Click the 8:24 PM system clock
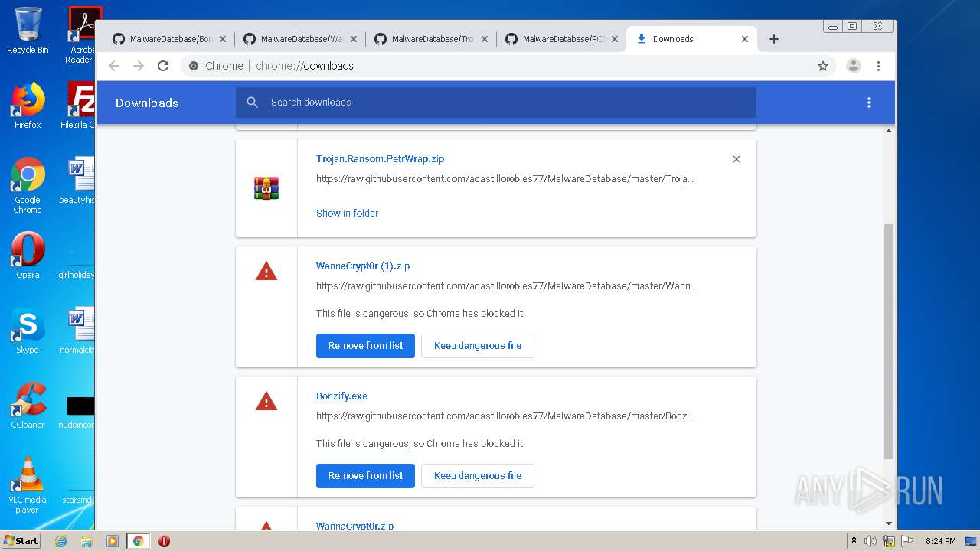 940,541
